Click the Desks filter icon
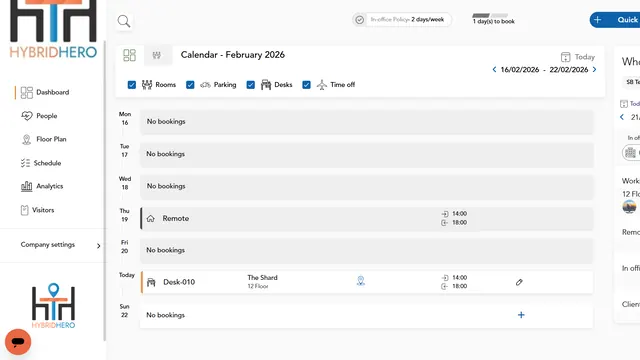The height and width of the screenshot is (360, 640). pos(266,84)
